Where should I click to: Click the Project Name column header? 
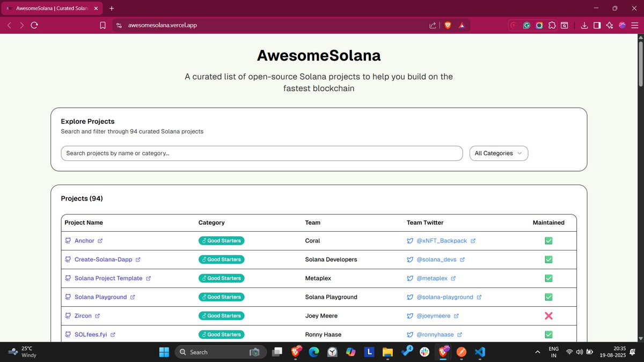click(x=84, y=223)
